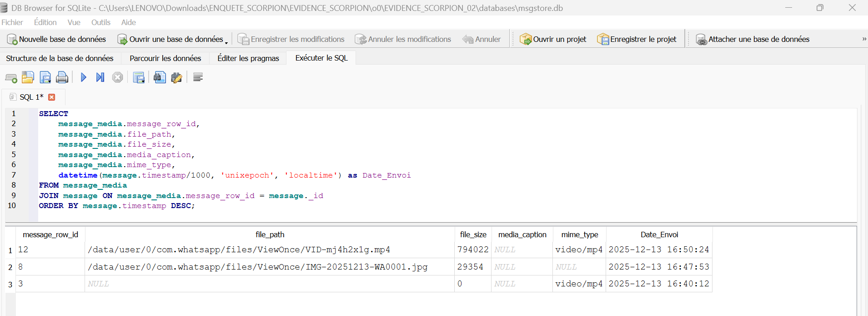Click Nouvelle base de données
This screenshot has width=868, height=316.
click(x=57, y=39)
